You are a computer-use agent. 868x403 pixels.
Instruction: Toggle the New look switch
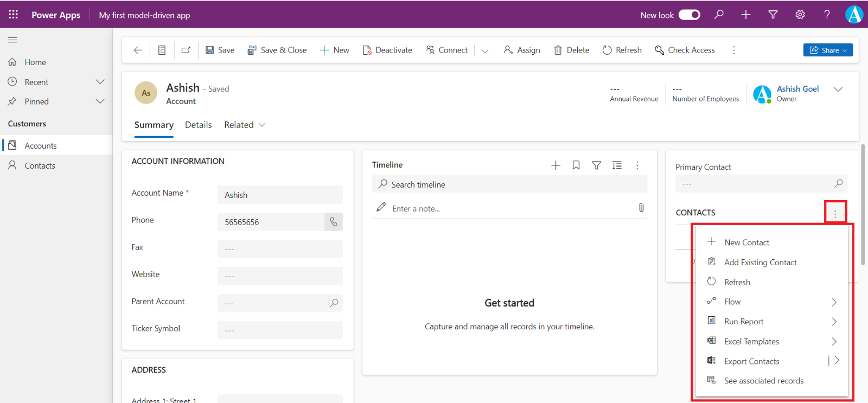[689, 15]
